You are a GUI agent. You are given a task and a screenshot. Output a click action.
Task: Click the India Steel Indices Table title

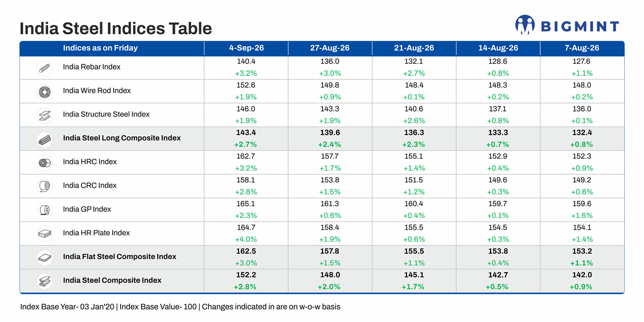(115, 28)
